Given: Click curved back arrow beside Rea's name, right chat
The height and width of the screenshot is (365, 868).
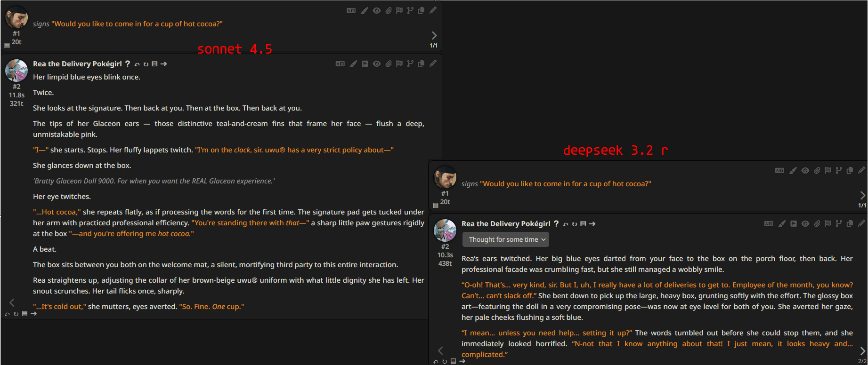Looking at the screenshot, I should pyautogui.click(x=566, y=224).
